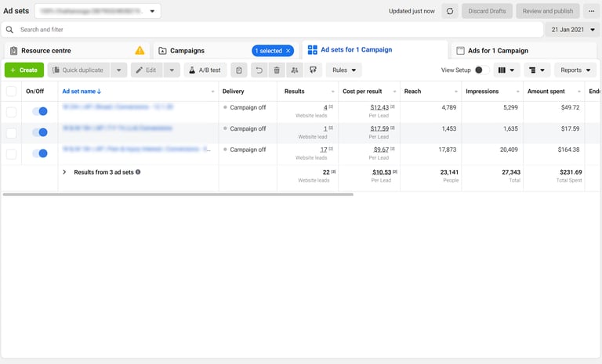The image size is (602, 364).
Task: Click the horizontal scrollbar below the table
Action: click(x=178, y=194)
